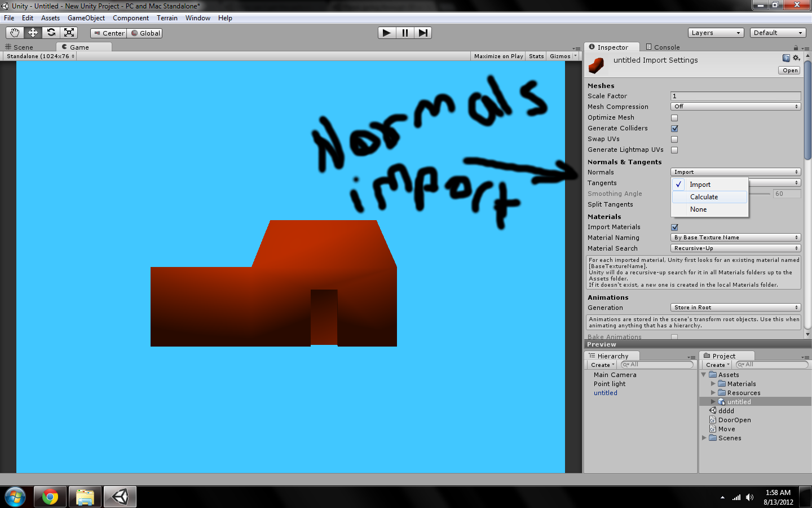812x508 pixels.
Task: Select the Hand tool
Action: [x=15, y=33]
